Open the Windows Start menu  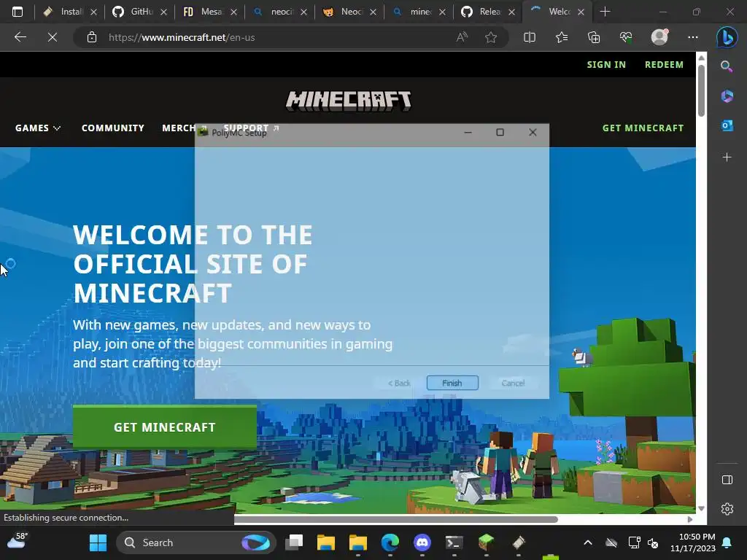click(98, 542)
